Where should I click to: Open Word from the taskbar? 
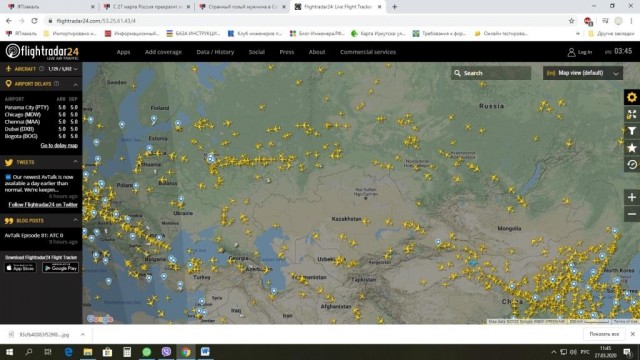coord(205,352)
